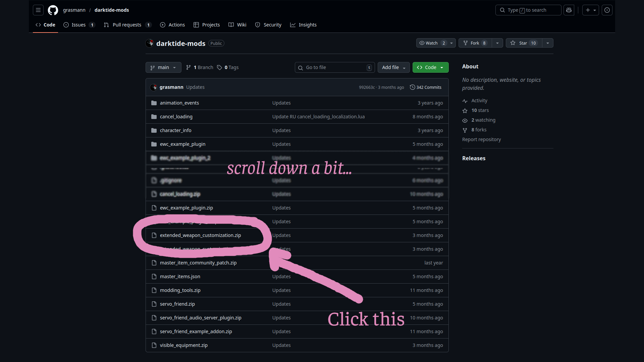Screen dimensions: 644x362
Task: Click the darktide-mods repository avatar
Action: coord(150,43)
